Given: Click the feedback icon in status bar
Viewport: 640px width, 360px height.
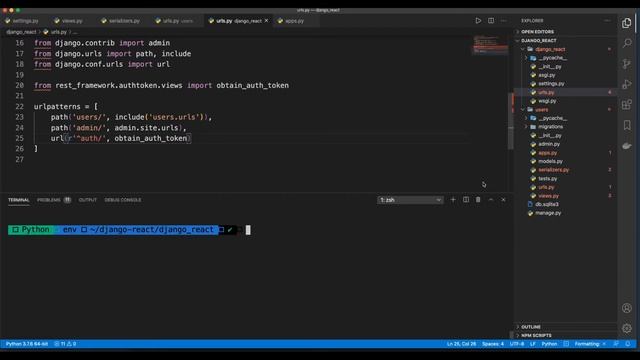Looking at the screenshot, I should click(x=616, y=344).
